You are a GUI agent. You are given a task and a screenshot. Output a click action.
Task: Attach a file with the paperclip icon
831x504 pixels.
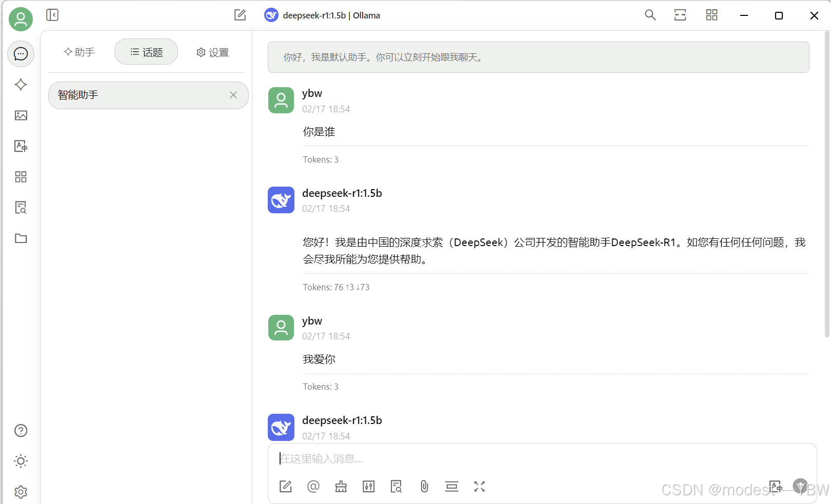[x=424, y=487]
